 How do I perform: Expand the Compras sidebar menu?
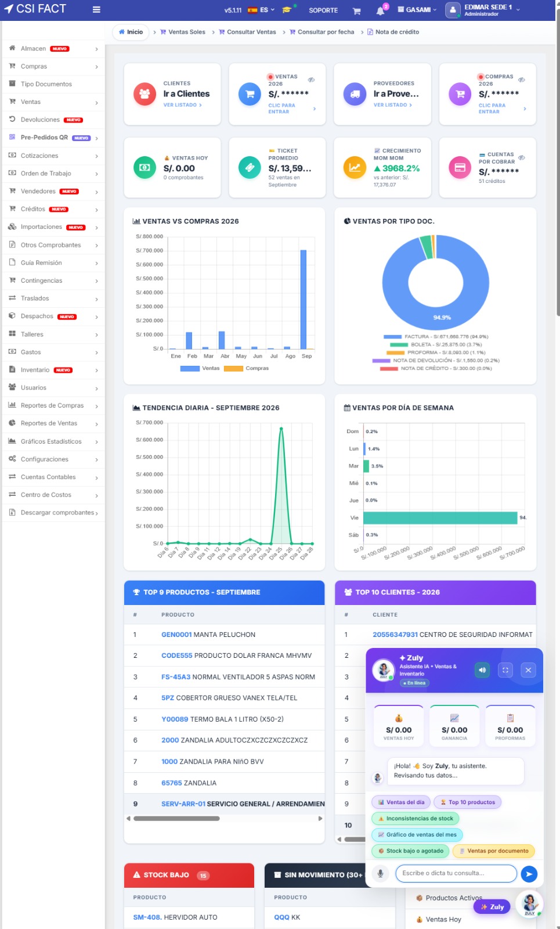click(53, 66)
